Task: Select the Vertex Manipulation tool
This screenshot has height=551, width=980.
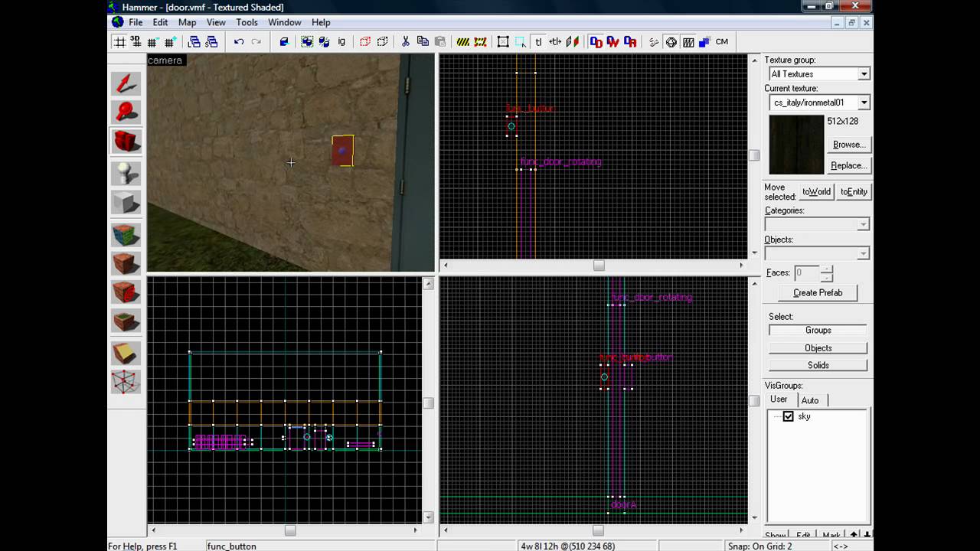Action: 126,382
